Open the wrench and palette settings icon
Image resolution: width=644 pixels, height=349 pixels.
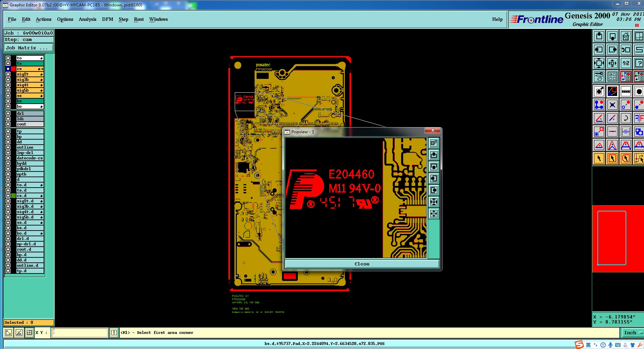tap(599, 77)
